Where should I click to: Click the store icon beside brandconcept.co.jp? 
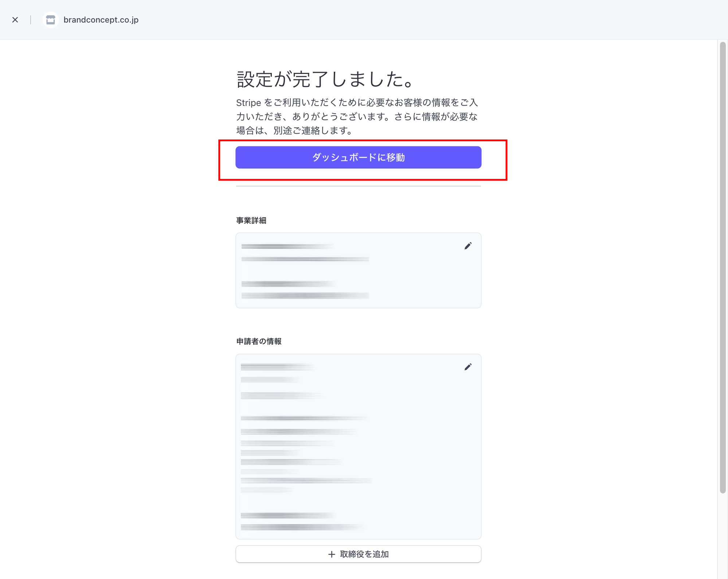click(51, 20)
